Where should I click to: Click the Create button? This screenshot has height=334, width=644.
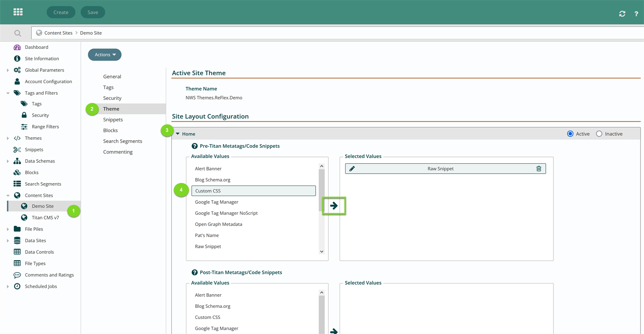[61, 12]
